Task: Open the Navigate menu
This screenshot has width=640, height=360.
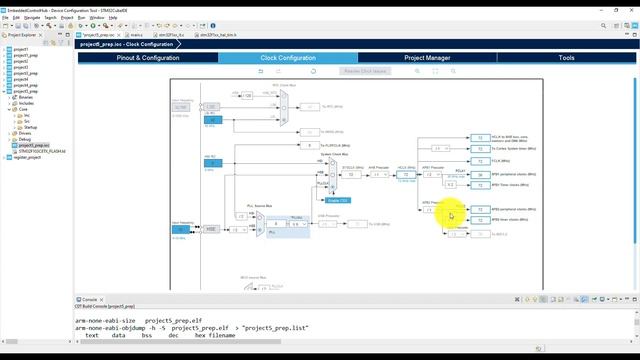Action: tap(32, 18)
